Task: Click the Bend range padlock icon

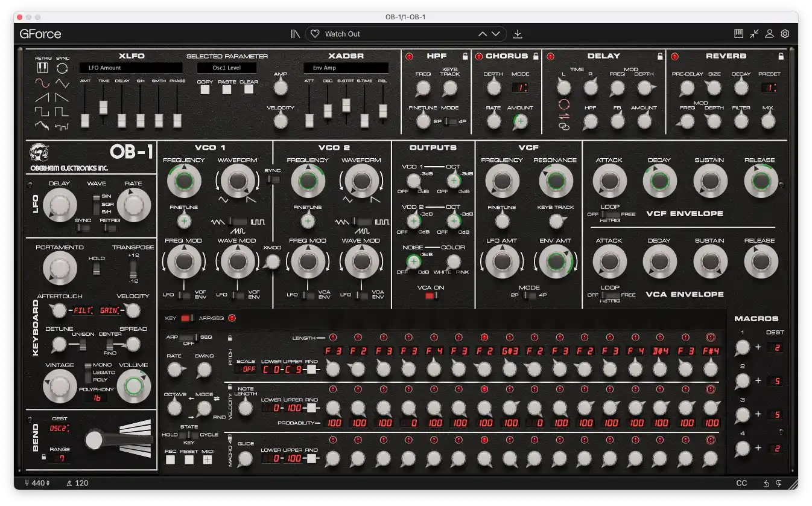Action: pyautogui.click(x=43, y=457)
